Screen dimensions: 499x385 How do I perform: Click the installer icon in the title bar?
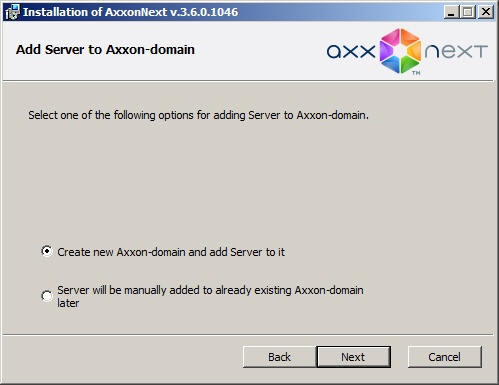(12, 12)
